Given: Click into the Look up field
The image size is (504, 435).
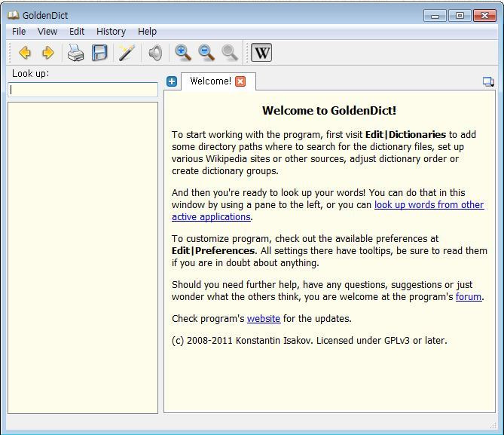Looking at the screenshot, I should pos(83,90).
